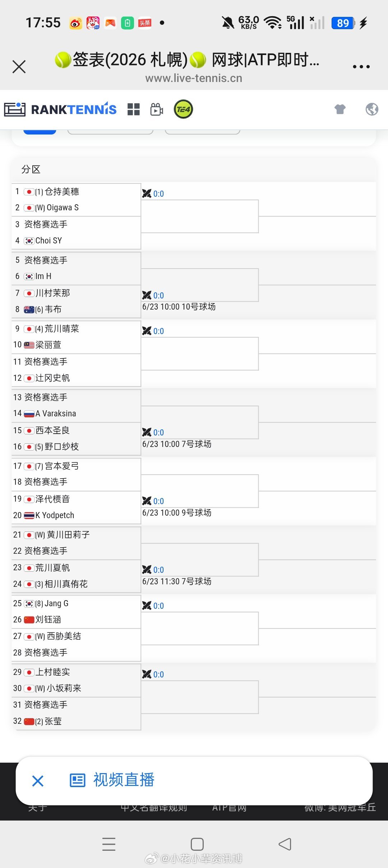Open the grid menu icon in header
Image resolution: width=388 pixels, height=868 pixels.
[x=134, y=109]
